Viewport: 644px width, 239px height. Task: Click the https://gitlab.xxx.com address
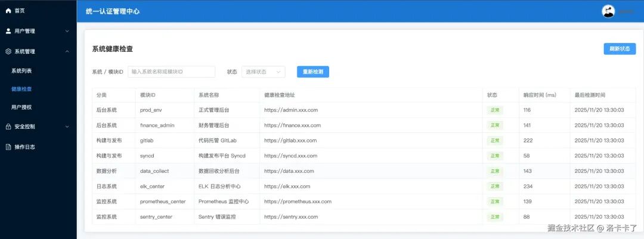[x=291, y=141]
